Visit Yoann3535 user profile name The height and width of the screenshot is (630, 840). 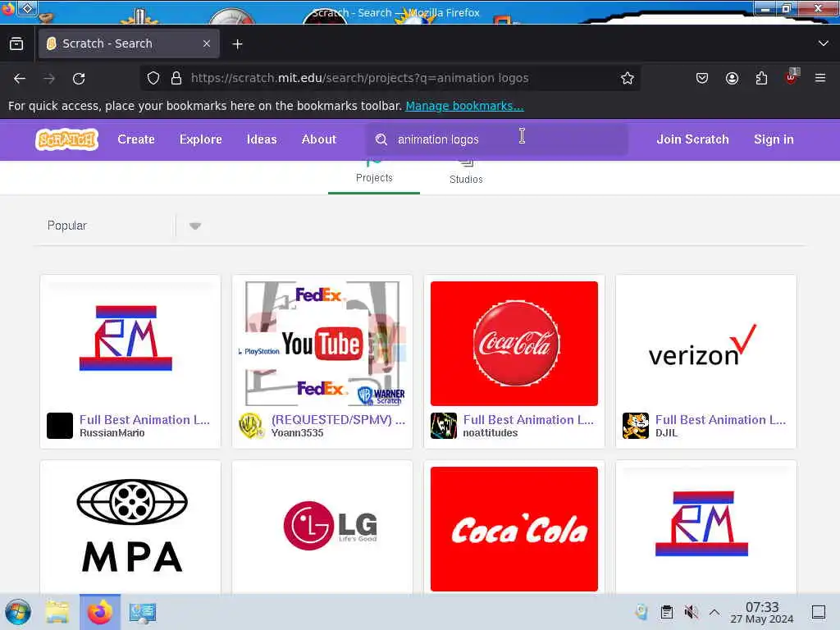tap(297, 433)
